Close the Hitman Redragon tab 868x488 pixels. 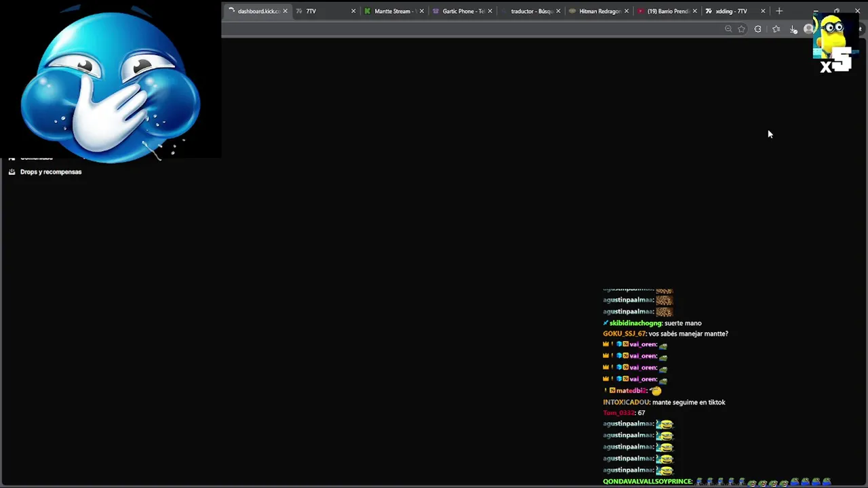[x=626, y=11]
